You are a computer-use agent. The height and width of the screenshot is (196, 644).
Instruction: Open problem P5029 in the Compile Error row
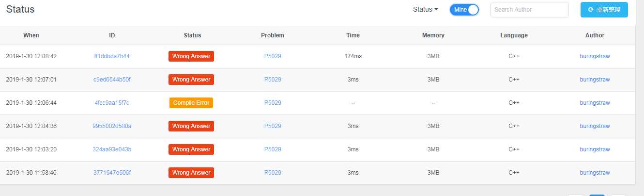click(x=273, y=103)
